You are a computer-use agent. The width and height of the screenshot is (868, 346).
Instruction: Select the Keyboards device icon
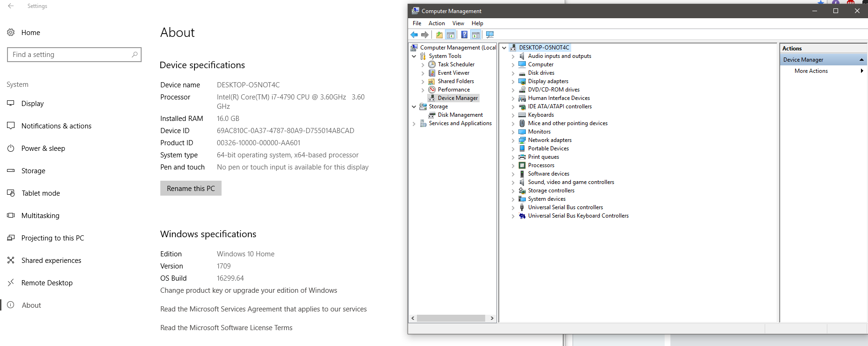point(522,115)
